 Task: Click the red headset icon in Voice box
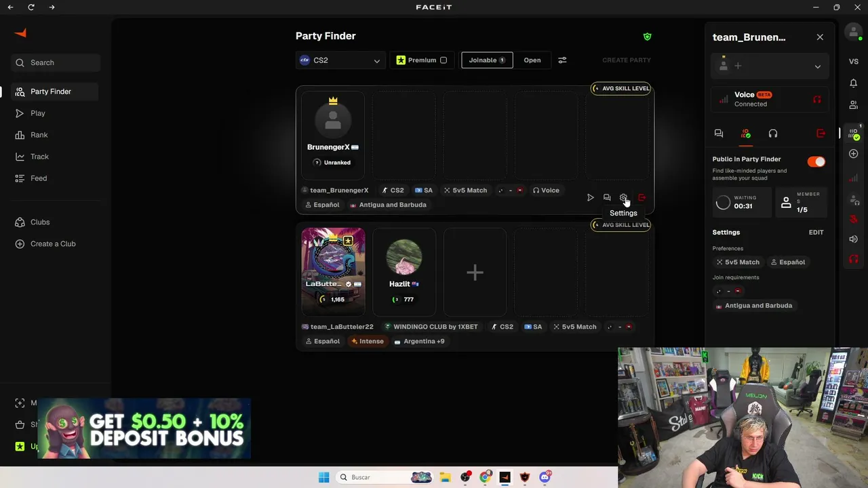[816, 100]
